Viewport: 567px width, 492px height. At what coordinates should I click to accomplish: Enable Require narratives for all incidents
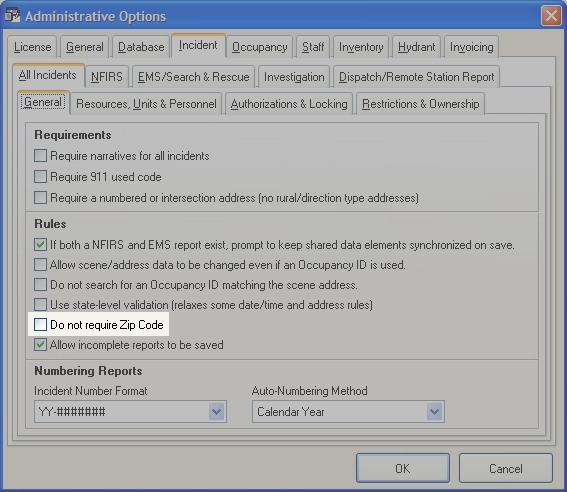(x=40, y=156)
